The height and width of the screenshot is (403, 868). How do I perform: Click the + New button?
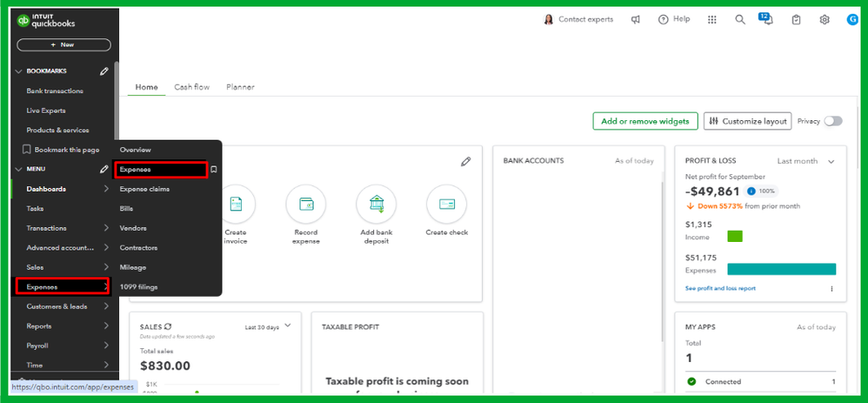[x=63, y=45]
